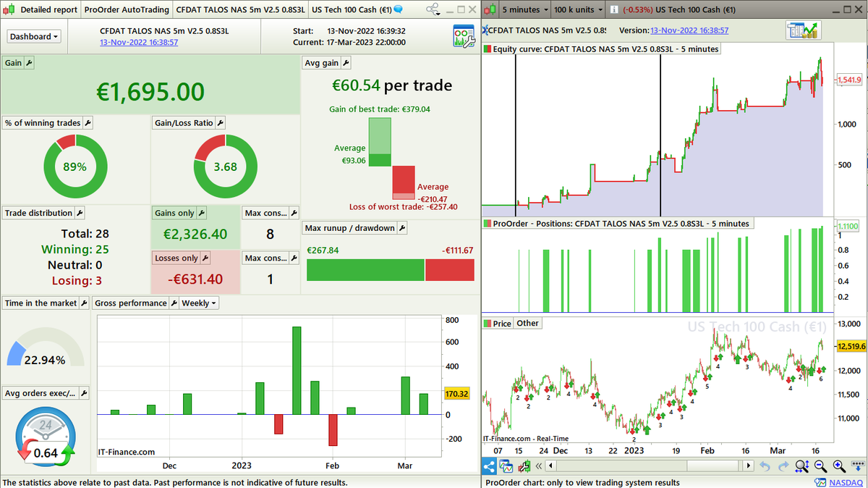Image resolution: width=868 pixels, height=488 pixels.
Task: Open wrench for % of winning trades
Action: pos(88,123)
